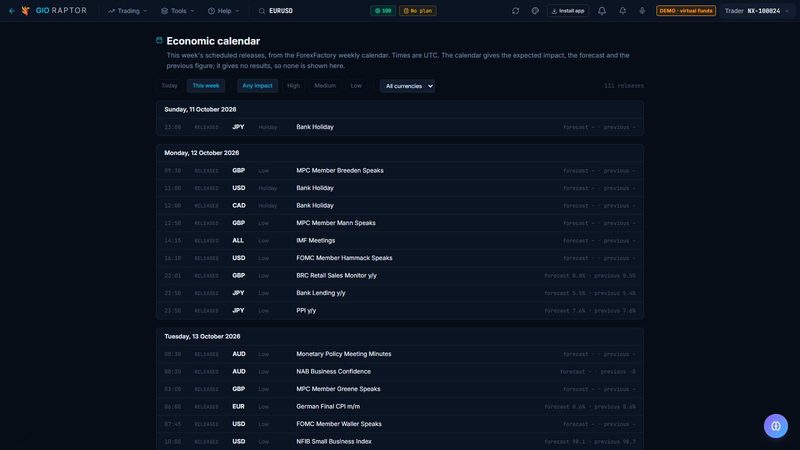Open the Trading menu
800x450 pixels.
128,11
